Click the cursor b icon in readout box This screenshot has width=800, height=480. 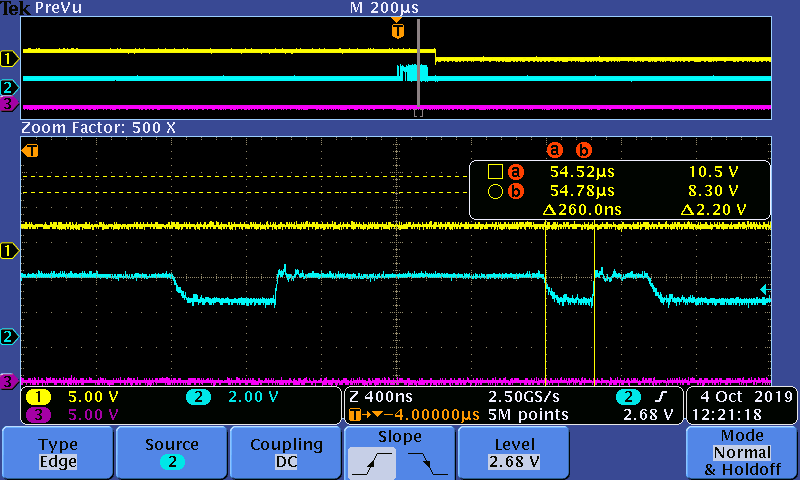516,191
